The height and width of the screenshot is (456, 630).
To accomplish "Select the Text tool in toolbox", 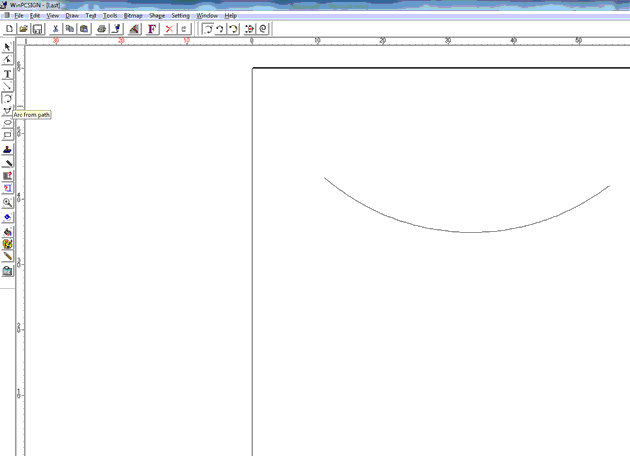I will (7, 73).
